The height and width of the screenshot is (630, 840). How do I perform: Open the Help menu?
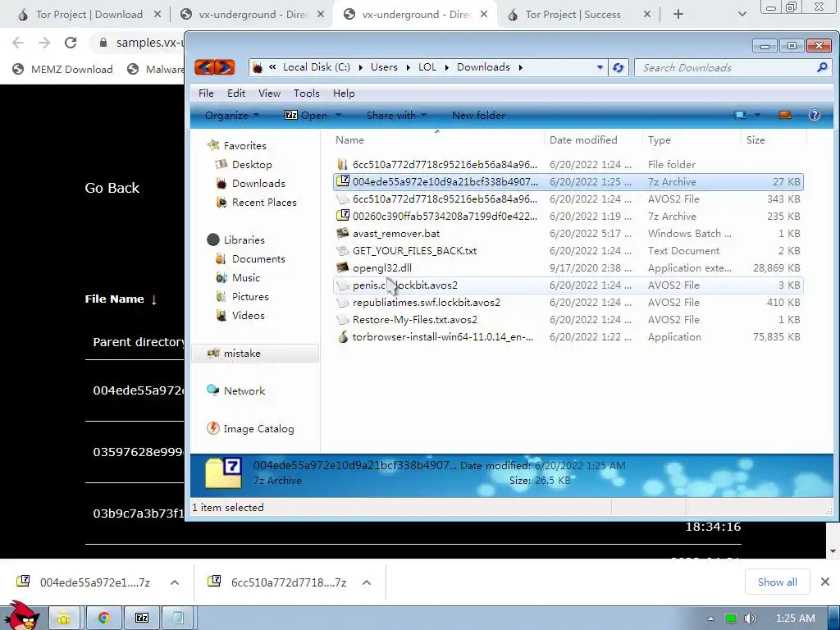[x=344, y=94]
